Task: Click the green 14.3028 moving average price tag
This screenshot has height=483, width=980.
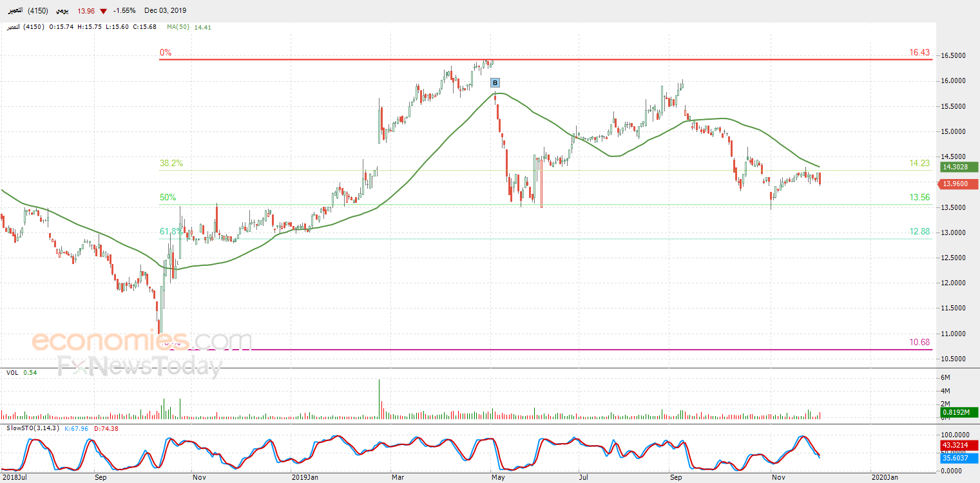Action: point(959,167)
